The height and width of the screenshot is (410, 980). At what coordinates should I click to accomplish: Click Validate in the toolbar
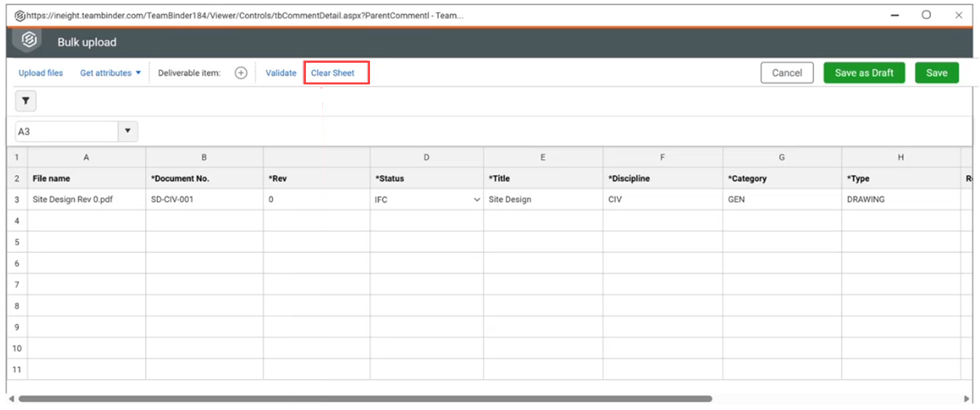point(280,73)
